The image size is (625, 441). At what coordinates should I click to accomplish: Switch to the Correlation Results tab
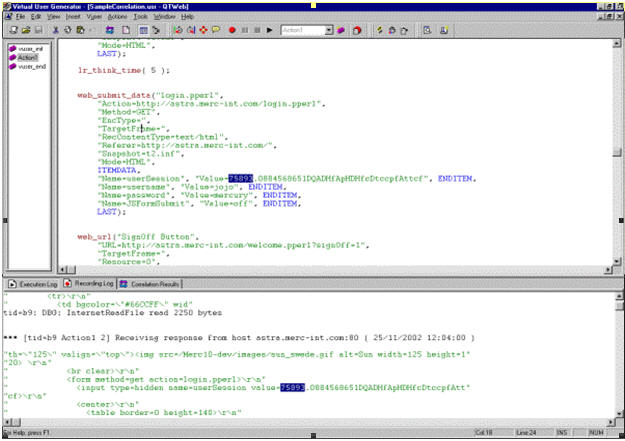(x=150, y=284)
